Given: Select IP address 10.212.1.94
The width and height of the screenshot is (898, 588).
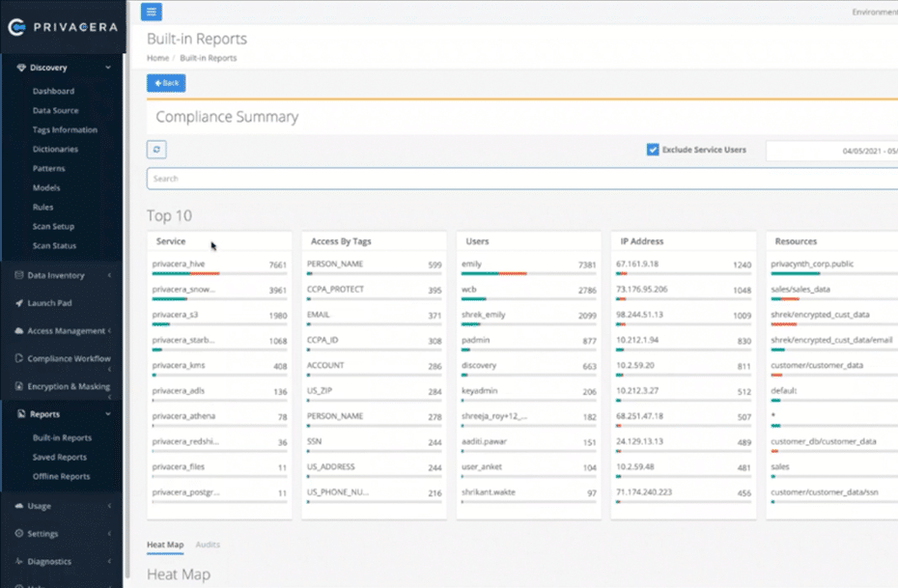Looking at the screenshot, I should 684,344.
